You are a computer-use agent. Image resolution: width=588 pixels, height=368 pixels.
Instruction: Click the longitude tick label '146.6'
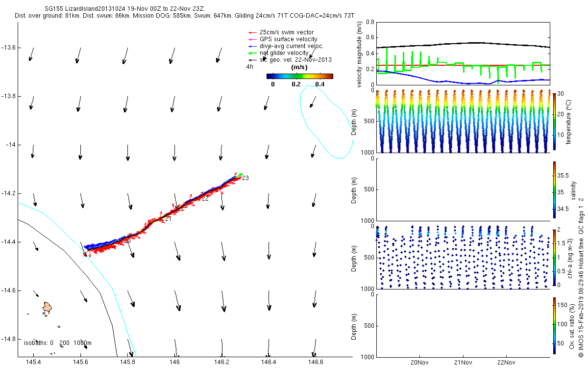(x=316, y=363)
